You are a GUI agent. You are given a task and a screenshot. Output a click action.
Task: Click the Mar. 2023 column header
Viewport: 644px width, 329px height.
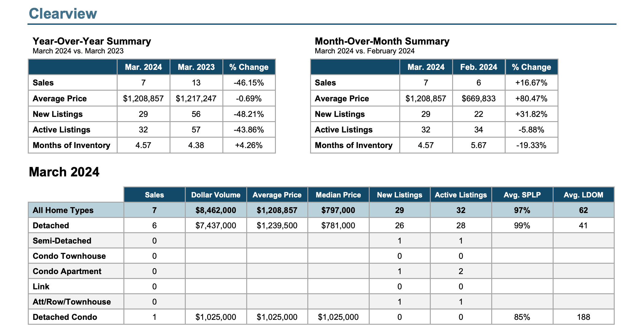point(196,67)
